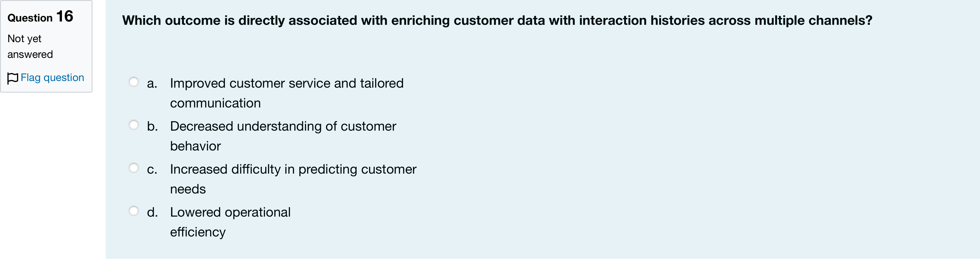Choose radio button for option c
The height and width of the screenshot is (272, 980).
click(x=134, y=168)
